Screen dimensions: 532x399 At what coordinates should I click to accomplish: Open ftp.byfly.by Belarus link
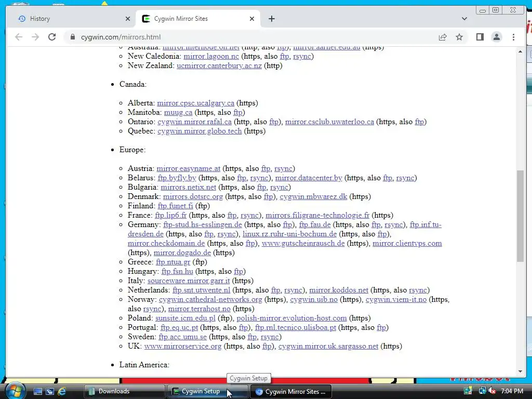click(177, 178)
